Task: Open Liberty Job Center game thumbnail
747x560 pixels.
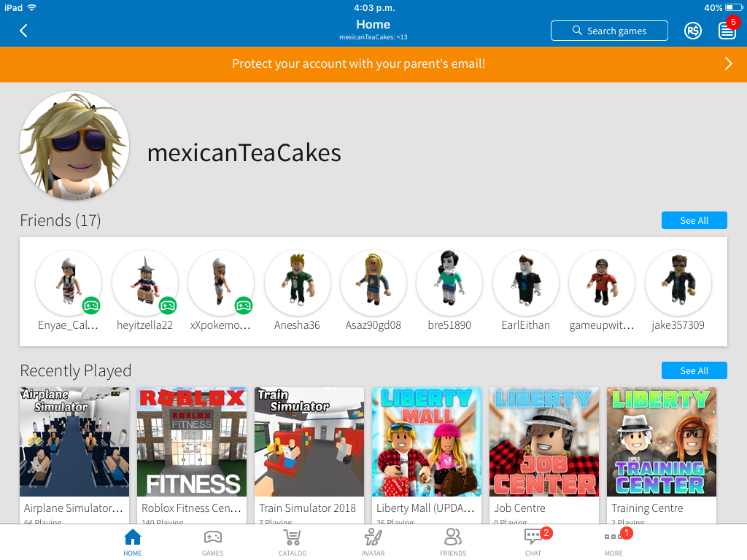Action: 544,442
